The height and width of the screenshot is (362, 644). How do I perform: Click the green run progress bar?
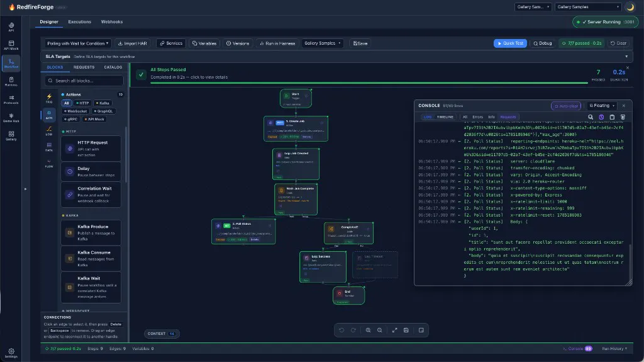coord(369,82)
